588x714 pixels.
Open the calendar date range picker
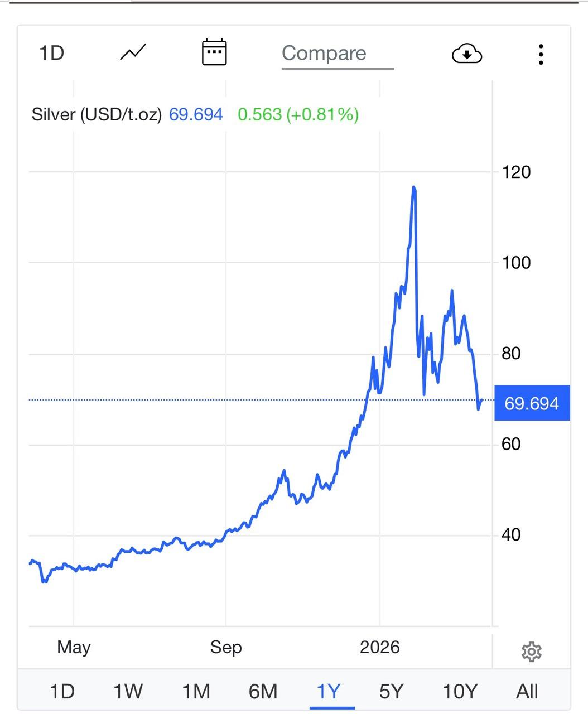(214, 52)
